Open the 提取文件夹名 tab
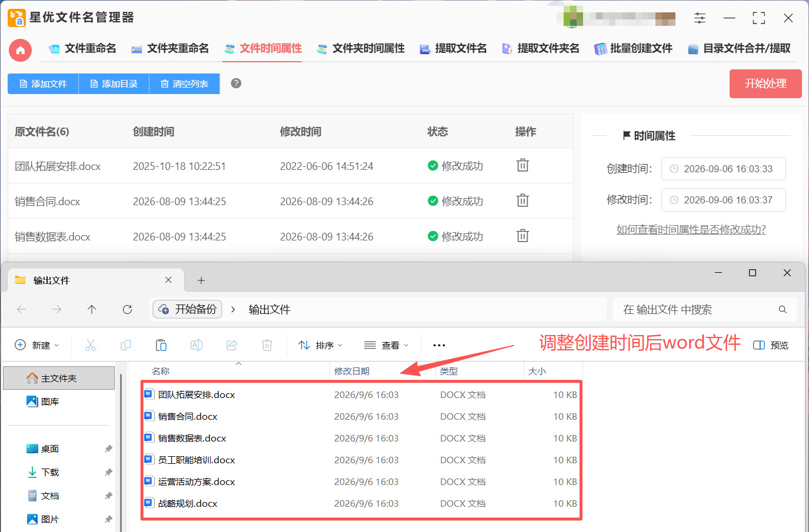The image size is (809, 532). coord(541,48)
